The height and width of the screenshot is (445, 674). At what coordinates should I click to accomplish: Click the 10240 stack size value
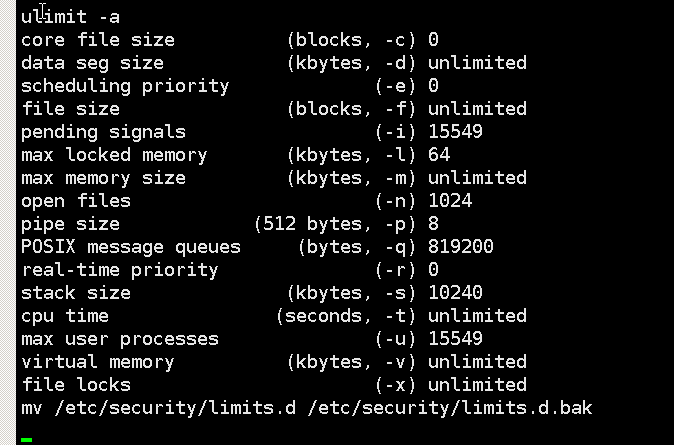455,293
